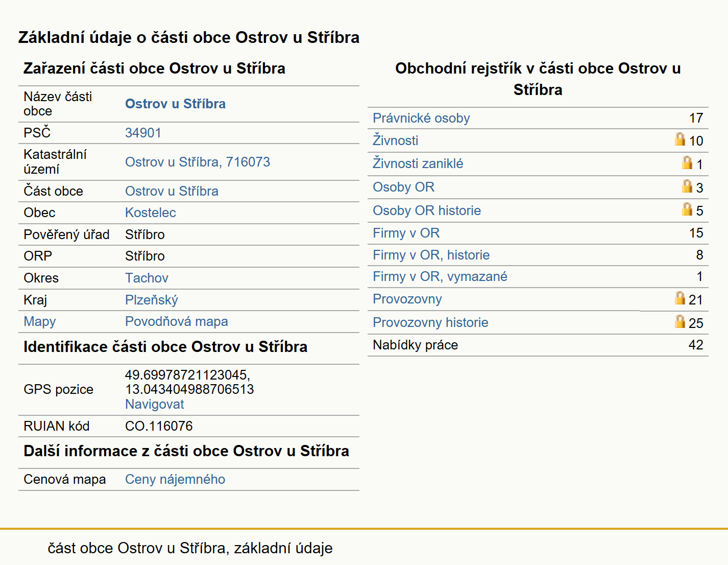Screen dimensions: 728x565
Task: Open the Tachov district link
Action: coord(147,278)
